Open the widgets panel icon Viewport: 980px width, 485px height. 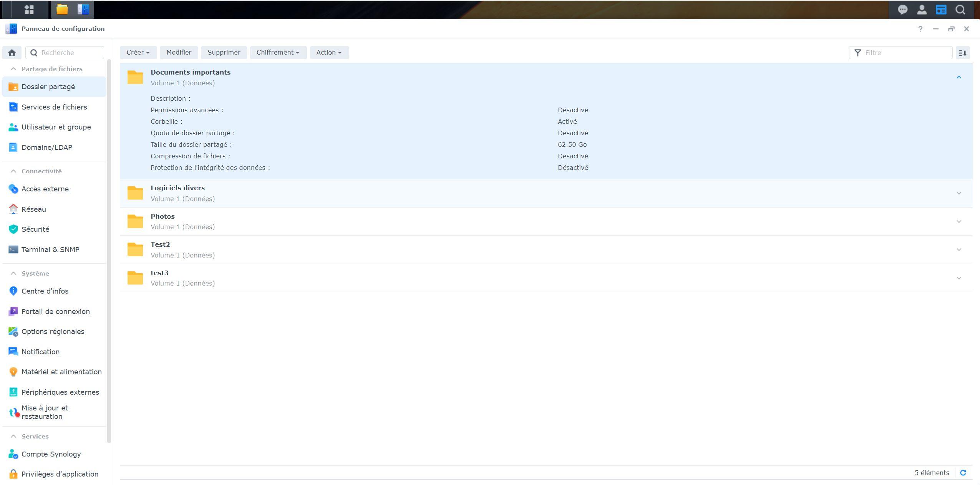coord(941,10)
